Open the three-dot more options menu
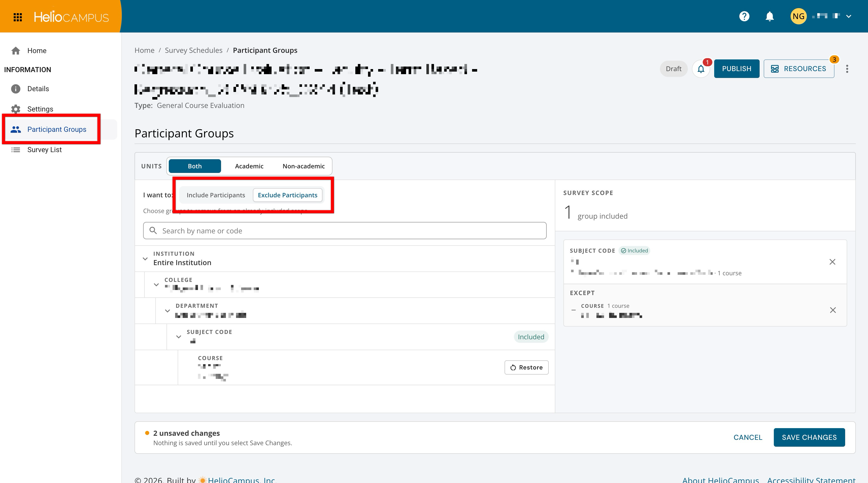 (847, 69)
